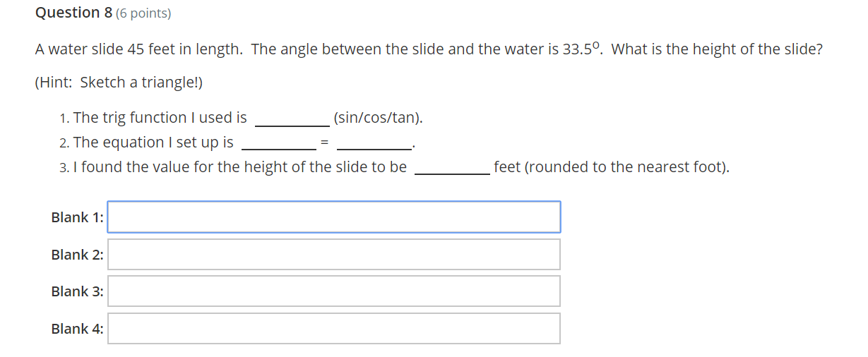Click the "Blank 3:" label

(77, 291)
